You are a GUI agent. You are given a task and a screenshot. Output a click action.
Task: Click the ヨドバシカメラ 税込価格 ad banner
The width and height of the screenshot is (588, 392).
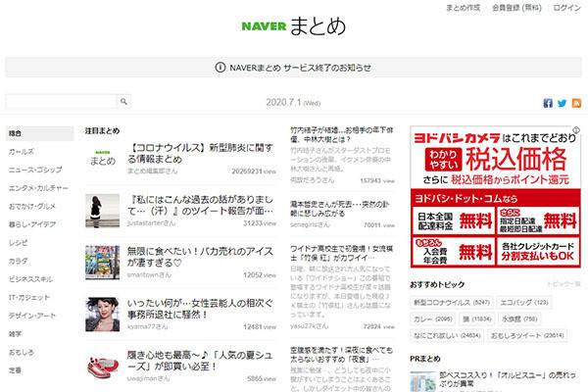point(495,197)
